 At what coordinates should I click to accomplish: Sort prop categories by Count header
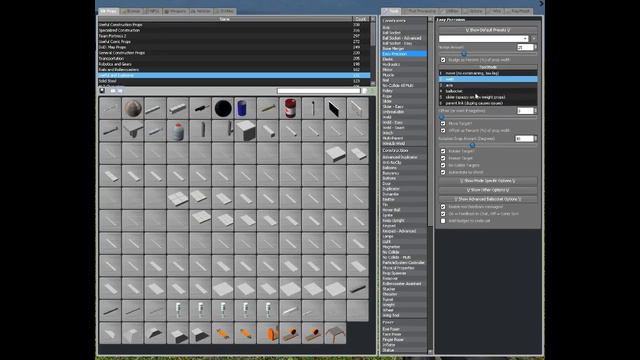[x=361, y=19]
